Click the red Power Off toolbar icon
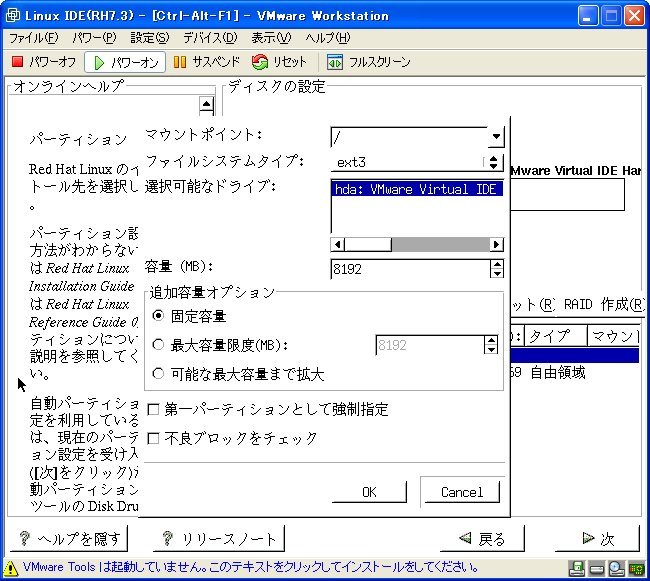This screenshot has height=581, width=650. pyautogui.click(x=17, y=62)
